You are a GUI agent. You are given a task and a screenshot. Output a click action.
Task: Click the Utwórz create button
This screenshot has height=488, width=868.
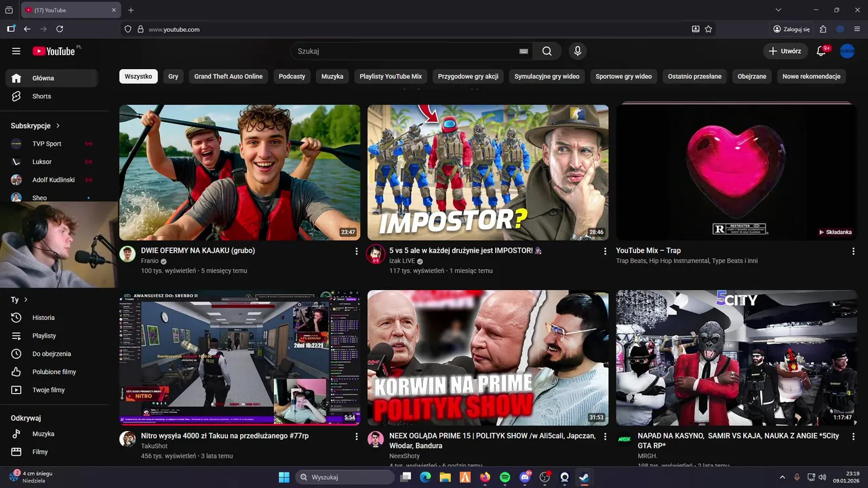click(x=785, y=51)
